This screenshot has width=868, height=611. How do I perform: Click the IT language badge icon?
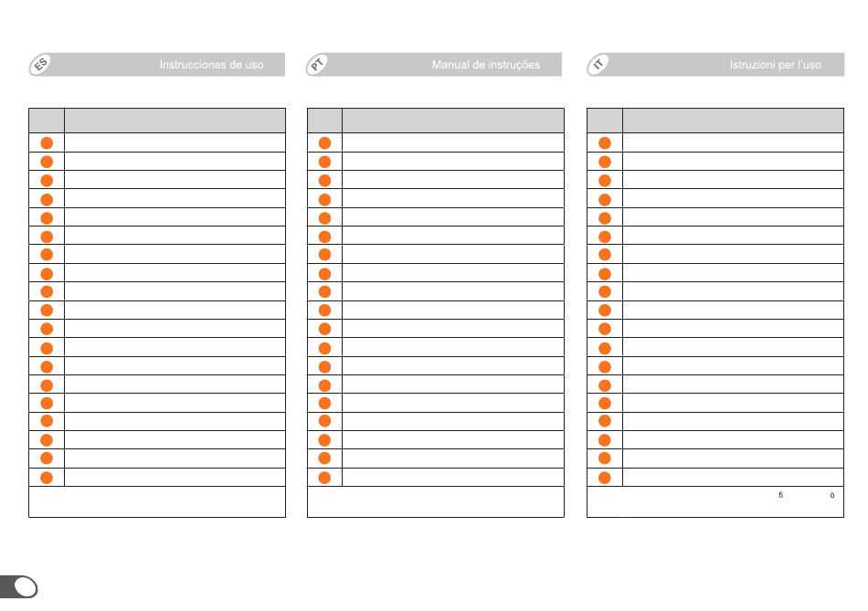click(598, 65)
